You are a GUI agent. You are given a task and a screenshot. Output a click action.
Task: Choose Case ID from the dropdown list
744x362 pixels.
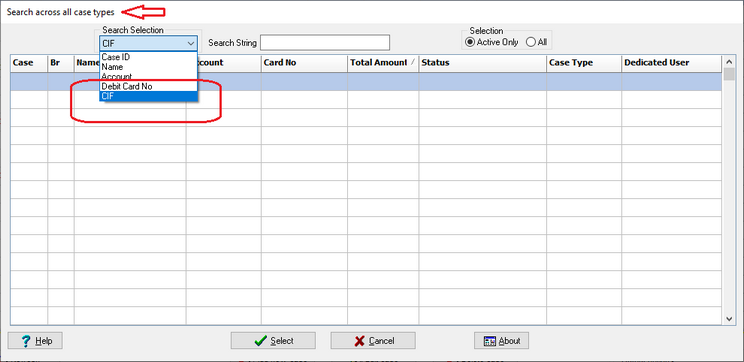click(x=149, y=57)
